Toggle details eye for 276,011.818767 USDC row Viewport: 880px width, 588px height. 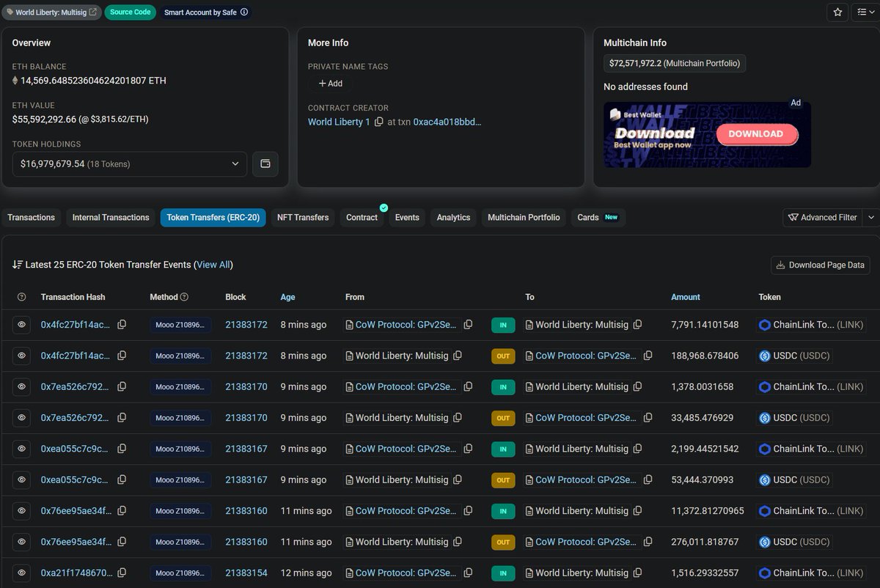(x=22, y=542)
